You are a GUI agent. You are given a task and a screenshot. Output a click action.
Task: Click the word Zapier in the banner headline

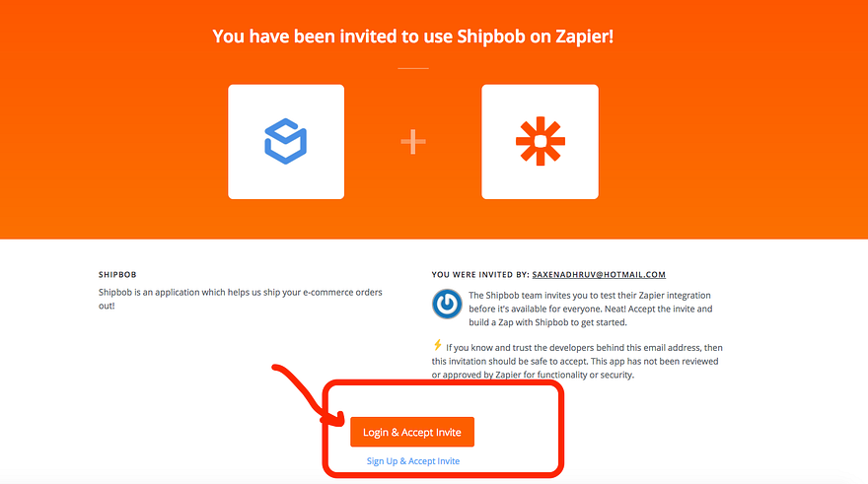click(x=582, y=37)
